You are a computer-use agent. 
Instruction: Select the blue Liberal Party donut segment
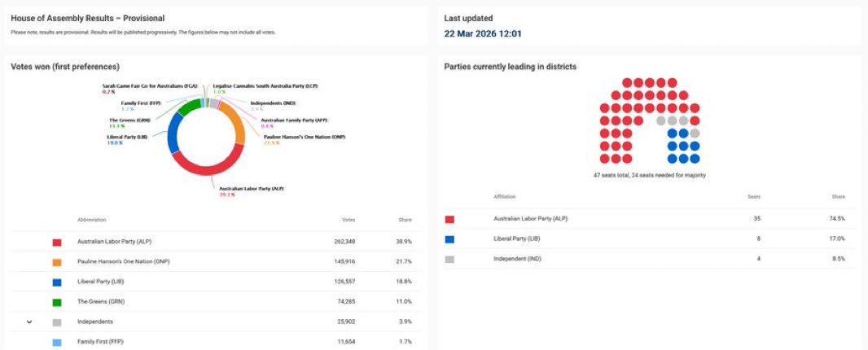[x=173, y=133]
